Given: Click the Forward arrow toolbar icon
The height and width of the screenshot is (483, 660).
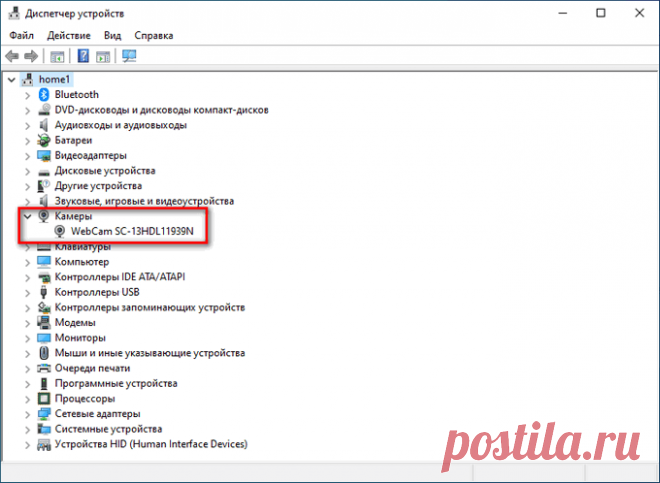Looking at the screenshot, I should pos(31,56).
